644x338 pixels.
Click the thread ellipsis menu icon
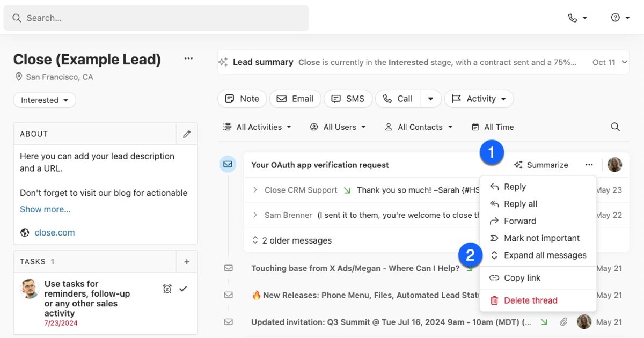(589, 165)
